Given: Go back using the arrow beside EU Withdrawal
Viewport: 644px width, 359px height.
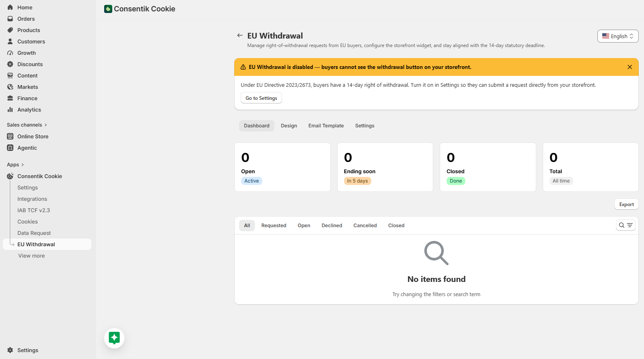Looking at the screenshot, I should pyautogui.click(x=240, y=36).
